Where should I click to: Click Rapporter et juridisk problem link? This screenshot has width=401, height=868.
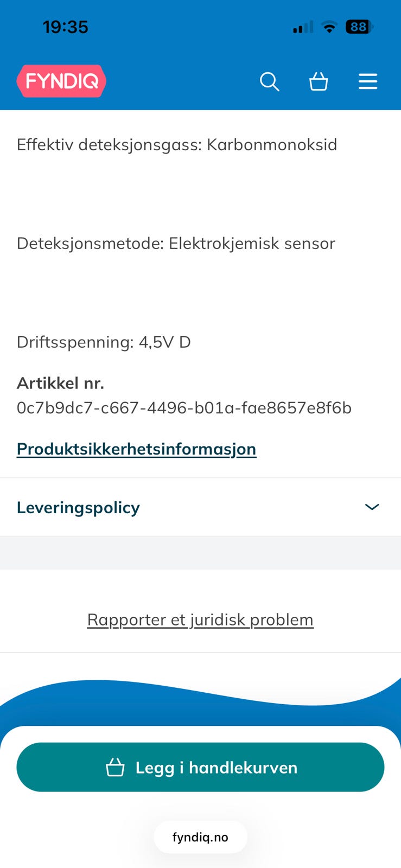200,620
